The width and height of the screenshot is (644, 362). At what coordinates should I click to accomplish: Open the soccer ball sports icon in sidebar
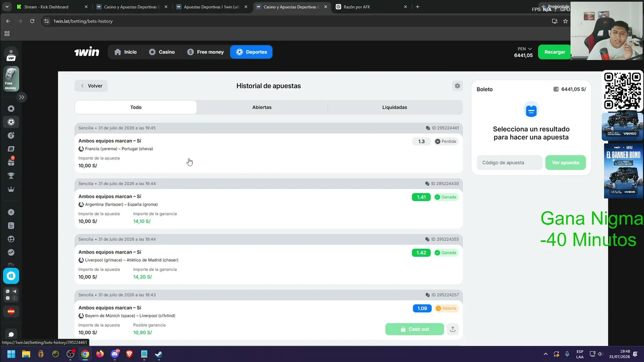pyautogui.click(x=11, y=122)
